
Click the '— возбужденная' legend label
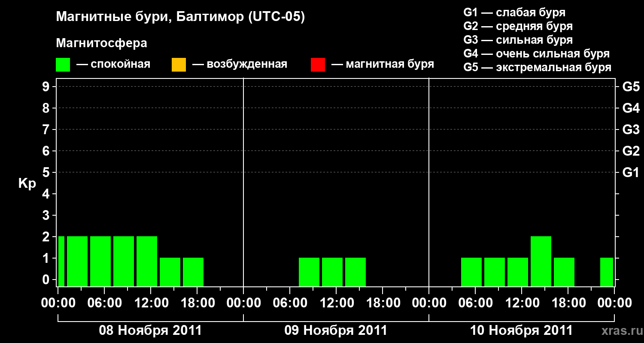click(240, 64)
